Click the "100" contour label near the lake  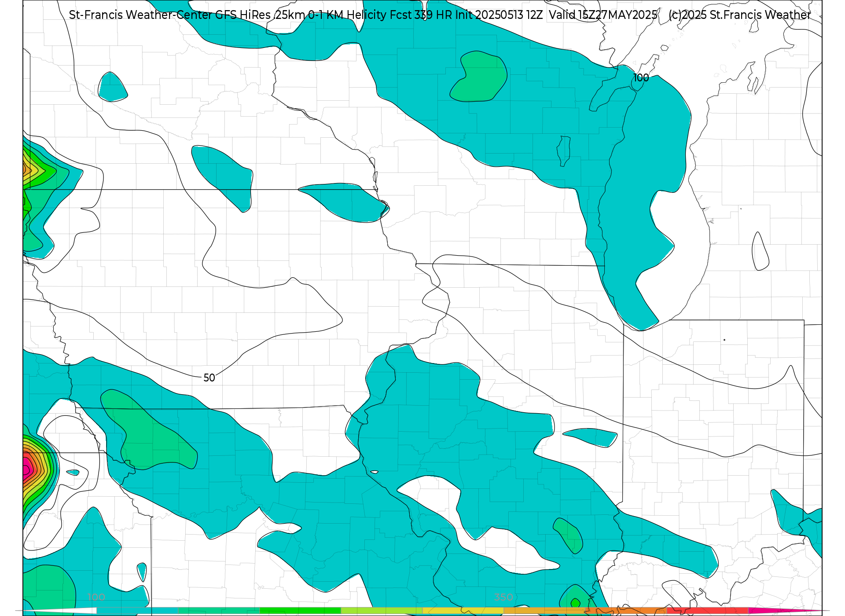pos(641,78)
